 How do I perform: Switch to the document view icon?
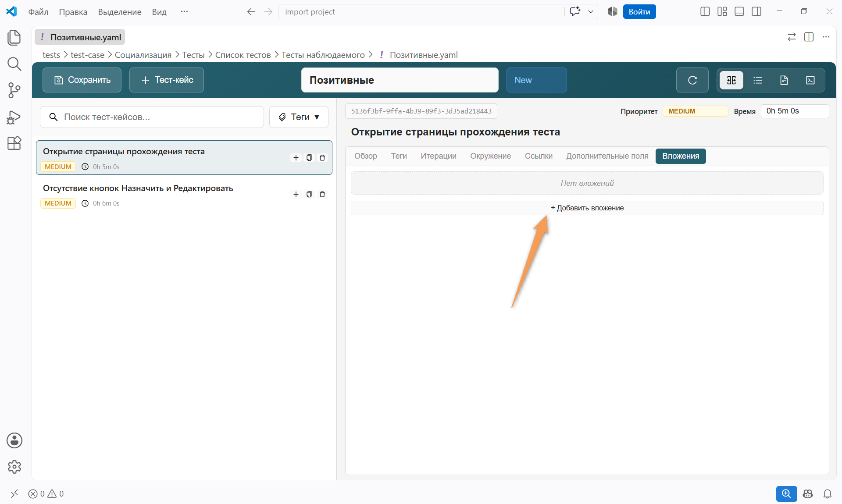pyautogui.click(x=784, y=80)
